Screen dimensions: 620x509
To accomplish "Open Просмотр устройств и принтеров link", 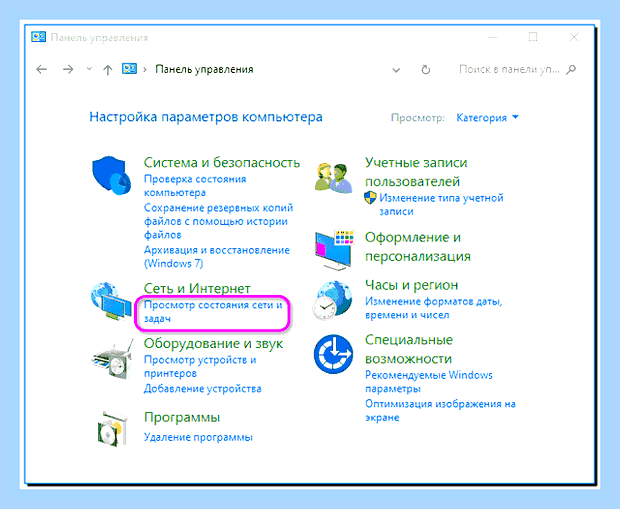I will click(x=200, y=366).
